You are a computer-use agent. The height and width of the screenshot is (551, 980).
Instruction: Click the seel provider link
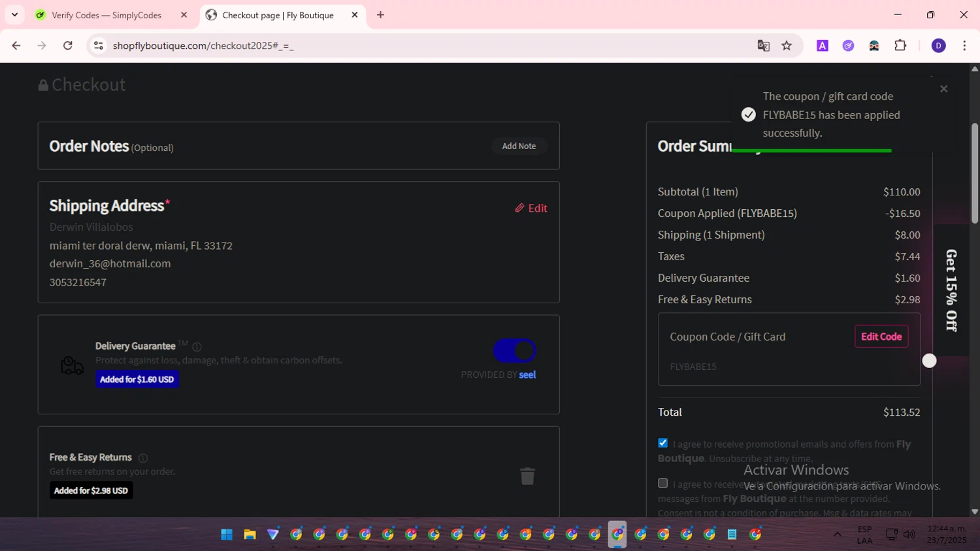[527, 375]
